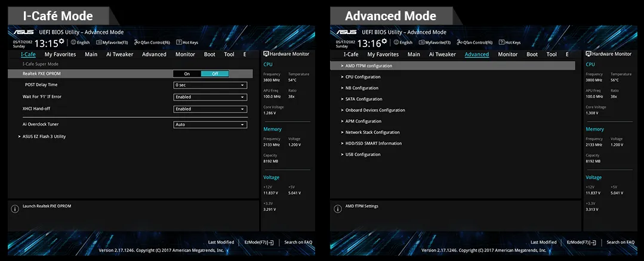Switch to Ai Tweaker tab in I-Café Mode screen
Screen dimensions: 644x261
coord(119,54)
